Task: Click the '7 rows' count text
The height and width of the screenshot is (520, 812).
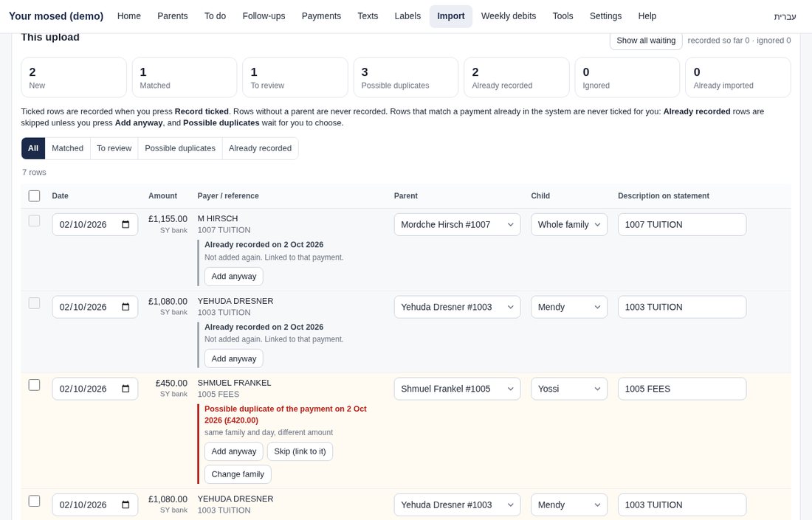Action: 34,173
